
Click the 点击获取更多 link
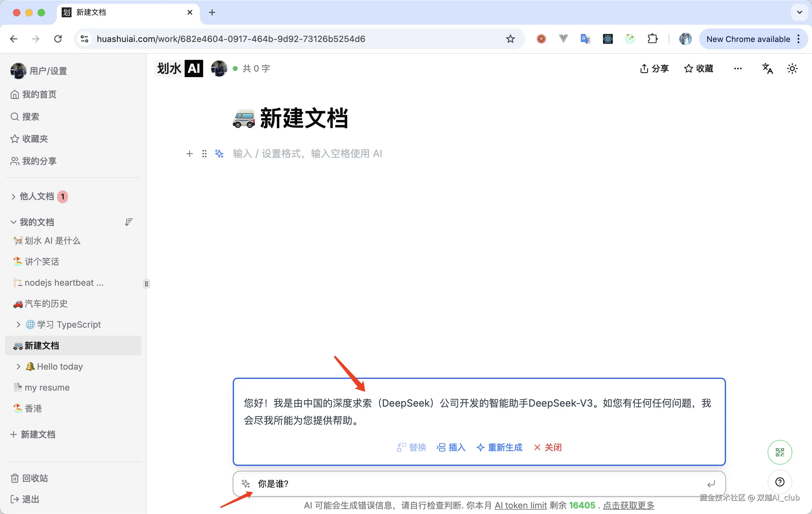pyautogui.click(x=629, y=505)
